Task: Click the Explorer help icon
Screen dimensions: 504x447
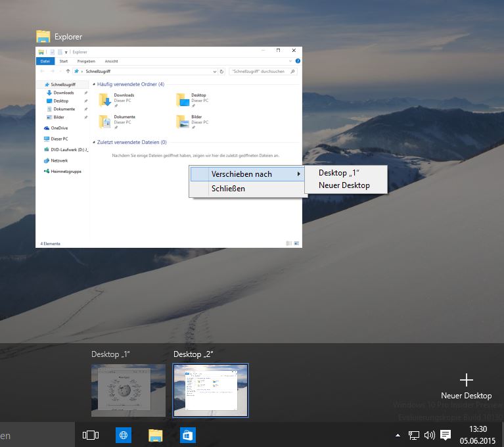Action: [x=298, y=61]
